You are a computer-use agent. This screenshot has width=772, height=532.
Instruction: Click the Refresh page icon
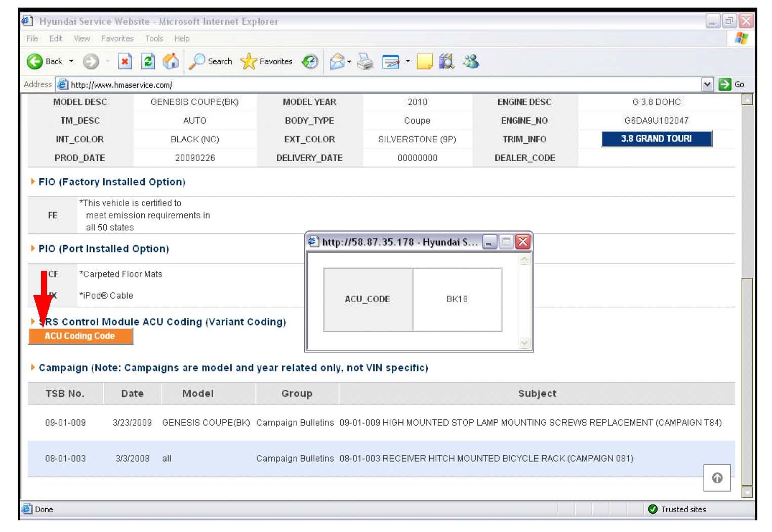tap(148, 62)
